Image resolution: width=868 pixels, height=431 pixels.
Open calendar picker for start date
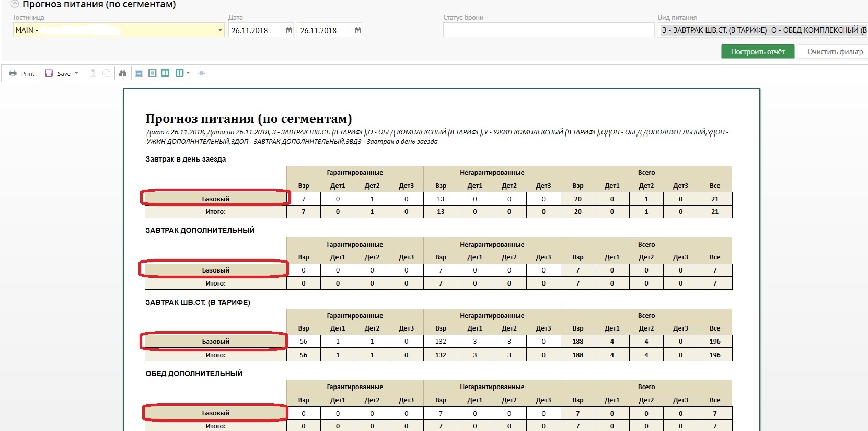(x=289, y=30)
